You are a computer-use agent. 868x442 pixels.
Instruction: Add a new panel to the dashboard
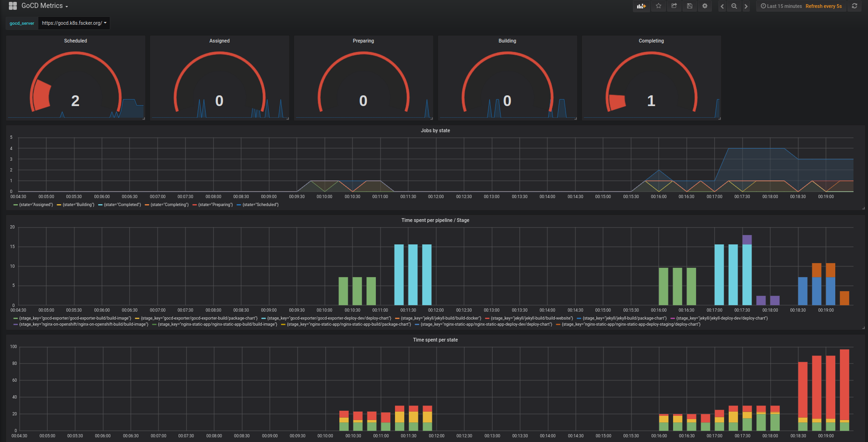coord(641,6)
